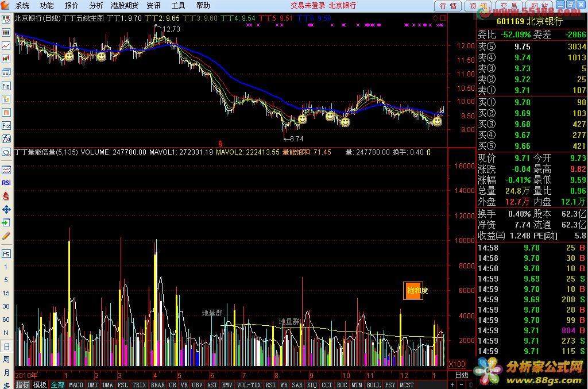Select the N custom period option
Viewport: 588px width, 389px height.
click(6, 333)
